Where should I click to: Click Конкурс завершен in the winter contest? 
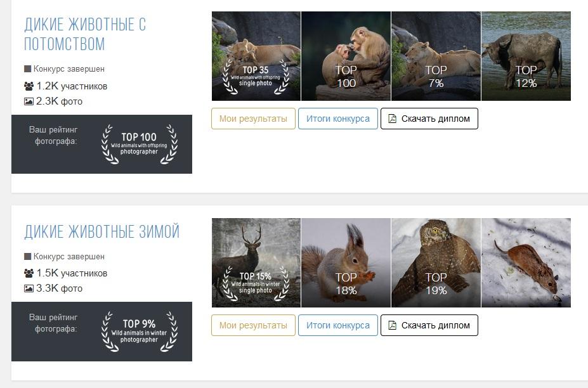(x=69, y=256)
